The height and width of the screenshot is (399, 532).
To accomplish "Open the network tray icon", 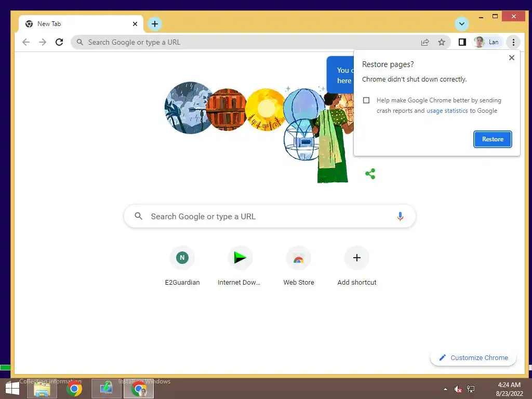I will point(471,389).
